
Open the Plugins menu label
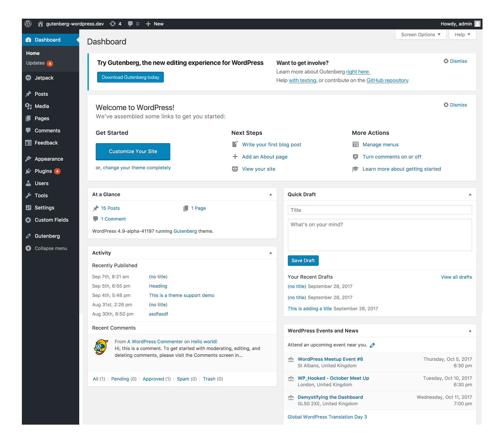pyautogui.click(x=43, y=171)
